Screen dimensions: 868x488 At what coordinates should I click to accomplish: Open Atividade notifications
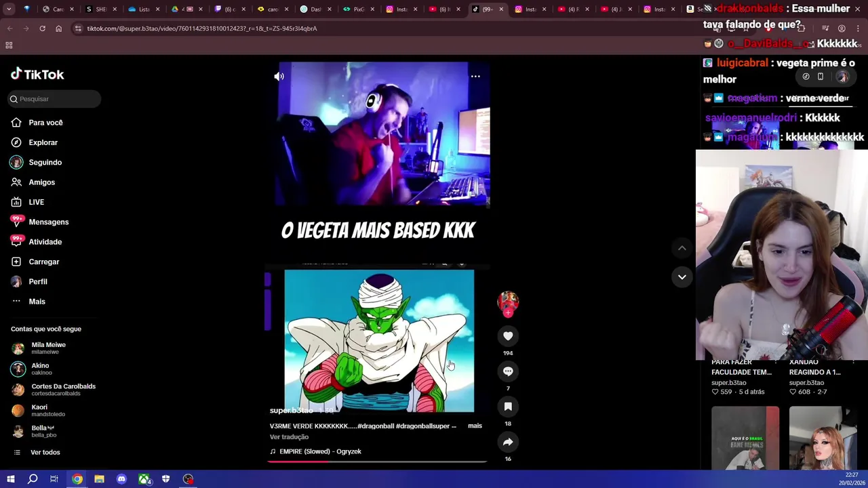click(45, 242)
